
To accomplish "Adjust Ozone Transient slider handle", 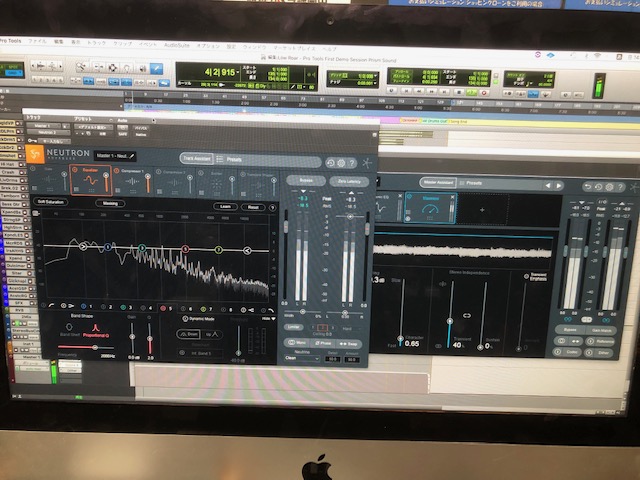I will (x=450, y=321).
